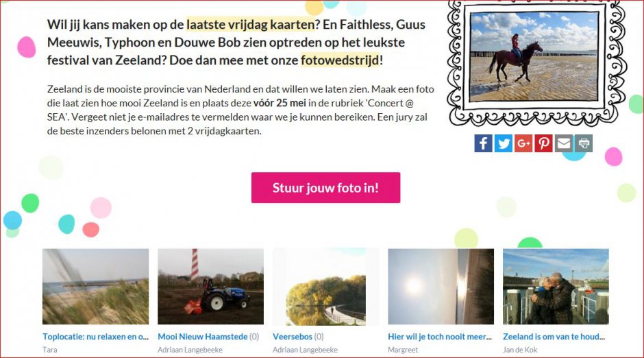Viewport: 644px width, 358px height.
Task: Open the tractor and lighthouse thumbnail
Action: click(x=211, y=287)
